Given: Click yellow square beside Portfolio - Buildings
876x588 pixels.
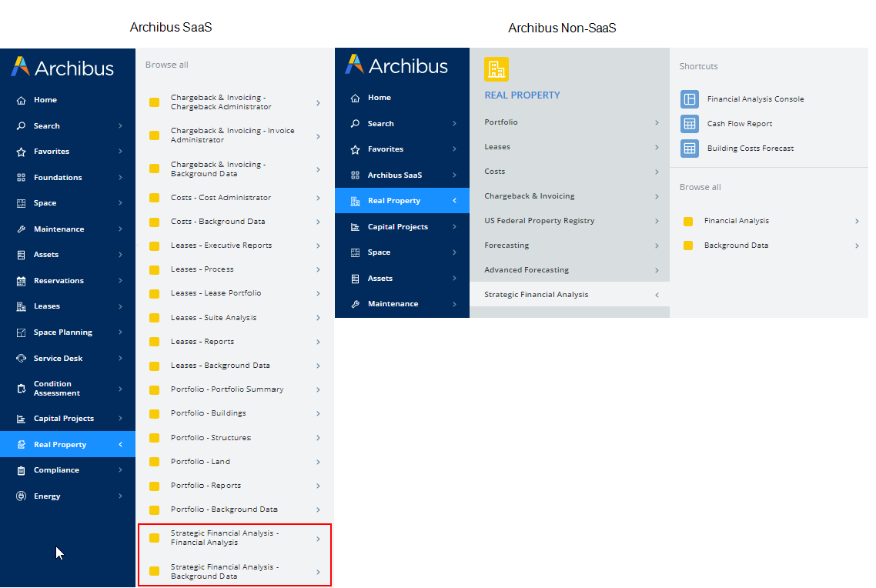Looking at the screenshot, I should pos(154,414).
